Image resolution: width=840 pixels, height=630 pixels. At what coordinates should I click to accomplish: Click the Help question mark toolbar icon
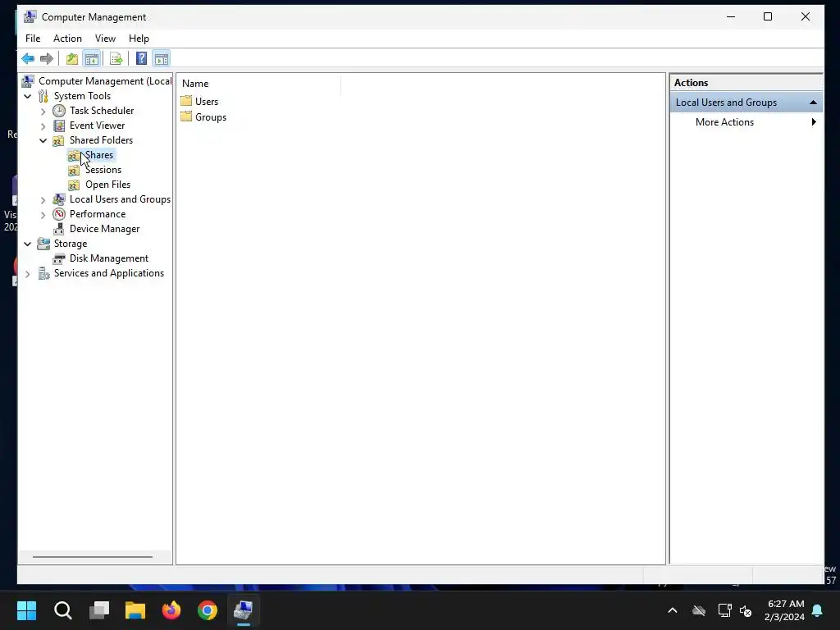[141, 58]
